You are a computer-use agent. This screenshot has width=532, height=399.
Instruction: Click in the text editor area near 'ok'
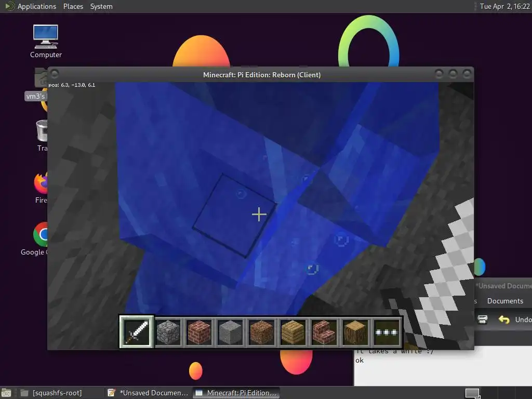360,361
